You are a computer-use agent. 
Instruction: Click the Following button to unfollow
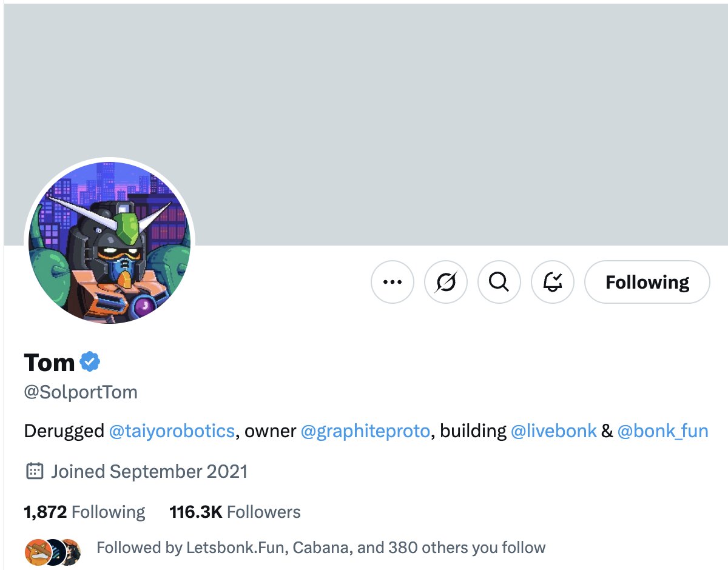[647, 282]
